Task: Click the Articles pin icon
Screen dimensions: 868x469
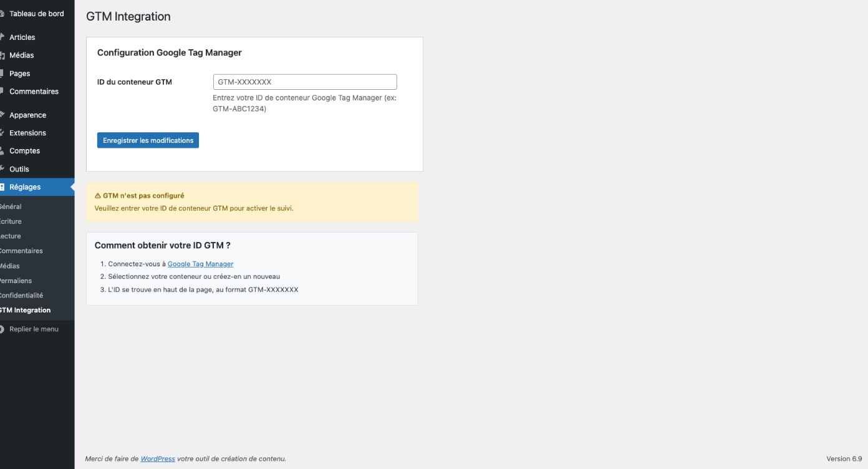Action: click(2, 37)
